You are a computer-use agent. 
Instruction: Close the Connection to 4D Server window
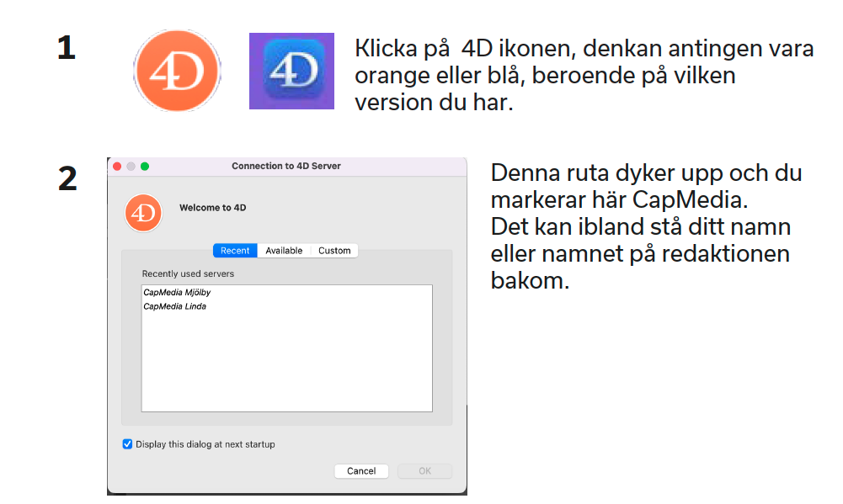(x=117, y=167)
